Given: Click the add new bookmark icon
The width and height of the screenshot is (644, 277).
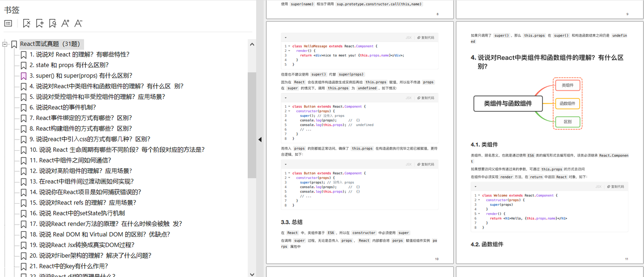Looking at the screenshot, I should [40, 23].
